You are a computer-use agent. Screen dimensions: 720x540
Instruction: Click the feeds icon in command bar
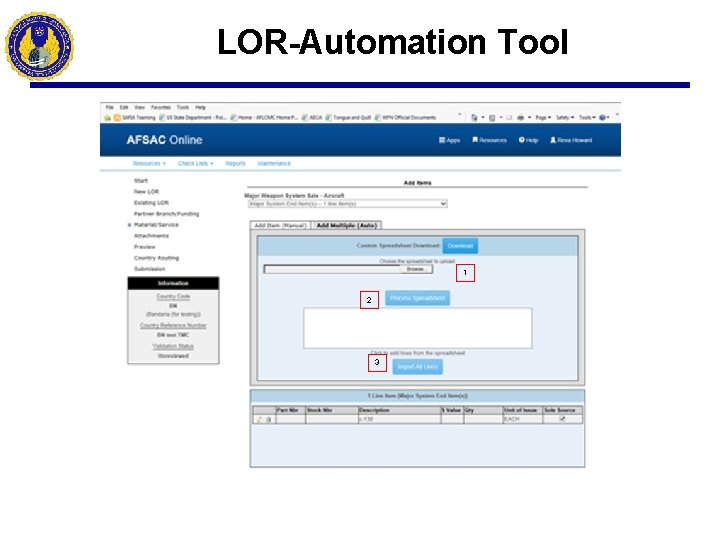click(x=492, y=118)
